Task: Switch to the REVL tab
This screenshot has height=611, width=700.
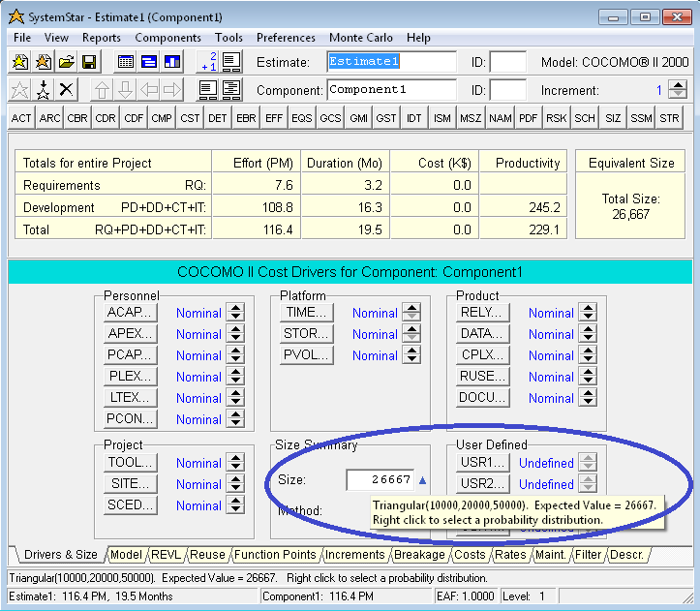Action: tap(167, 555)
